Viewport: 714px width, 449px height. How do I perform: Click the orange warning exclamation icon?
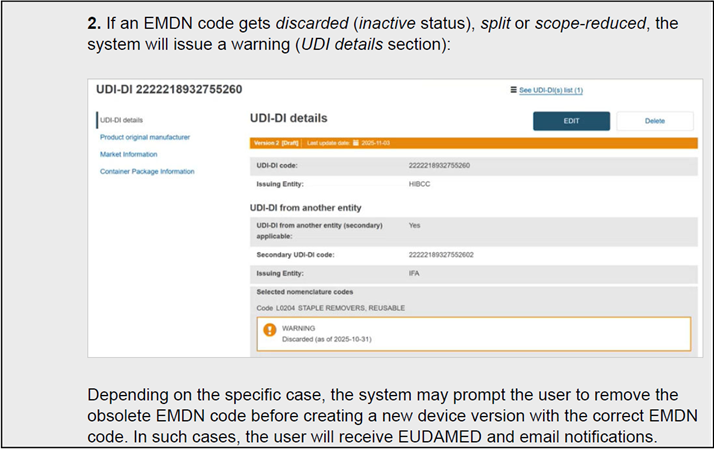269,332
